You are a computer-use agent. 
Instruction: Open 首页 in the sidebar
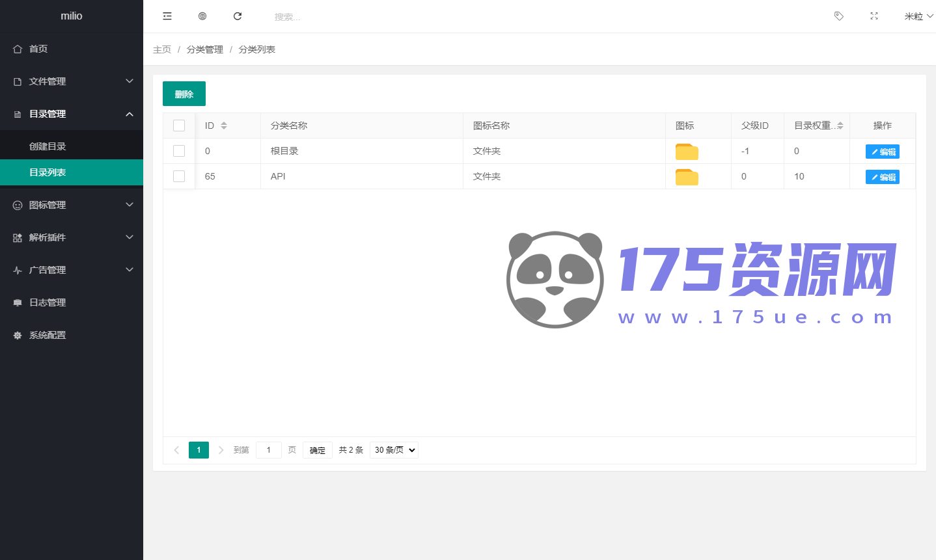tap(72, 49)
